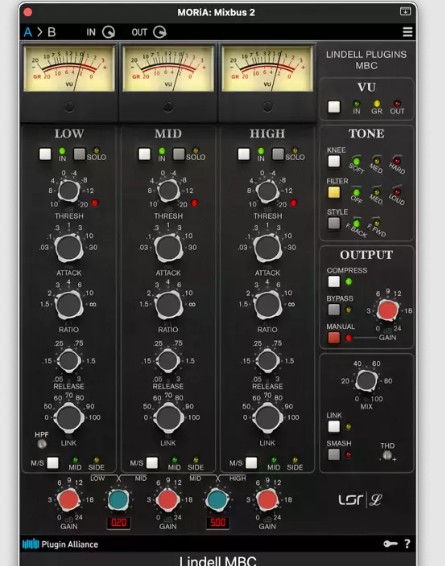This screenshot has height=566, width=445.
Task: Select preset slot B
Action: [x=52, y=32]
